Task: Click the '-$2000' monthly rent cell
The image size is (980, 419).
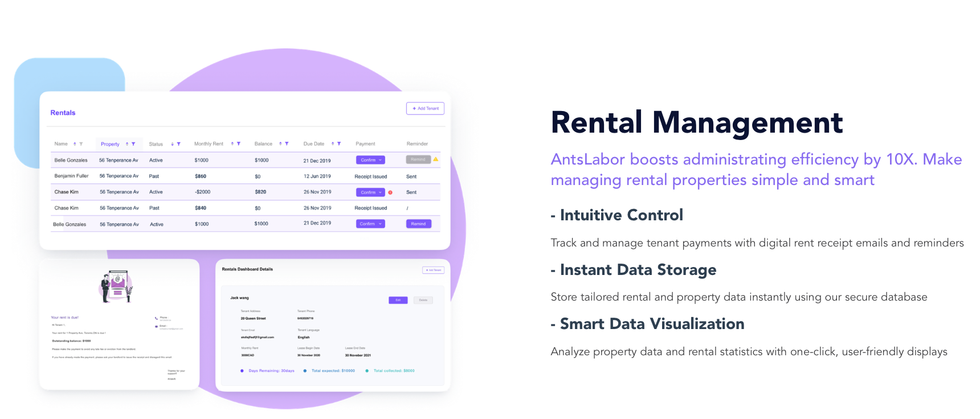Action: coord(202,192)
